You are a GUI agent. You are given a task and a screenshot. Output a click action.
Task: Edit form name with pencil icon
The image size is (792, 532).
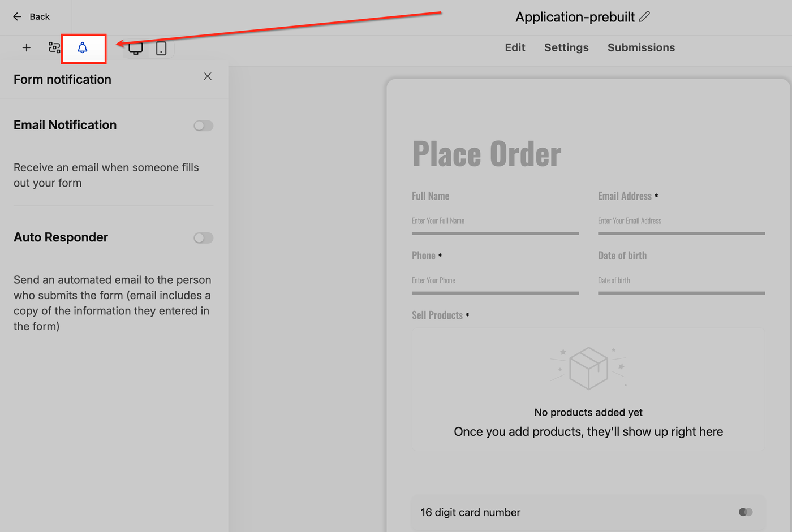coord(644,17)
